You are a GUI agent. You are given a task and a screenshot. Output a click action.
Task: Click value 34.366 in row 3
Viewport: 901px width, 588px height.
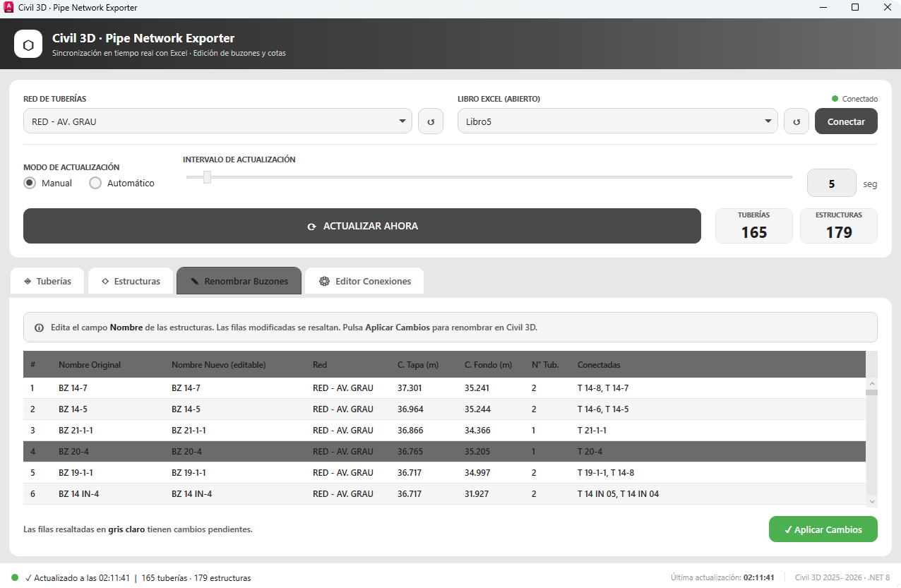(x=477, y=431)
